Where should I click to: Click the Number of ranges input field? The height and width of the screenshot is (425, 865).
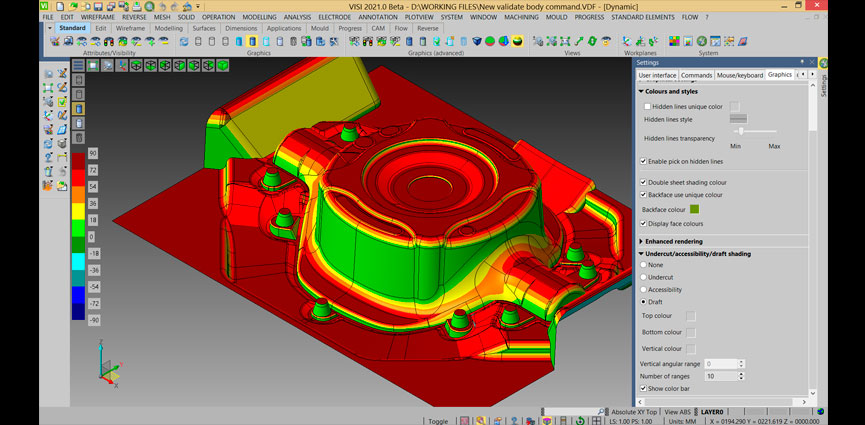point(721,376)
